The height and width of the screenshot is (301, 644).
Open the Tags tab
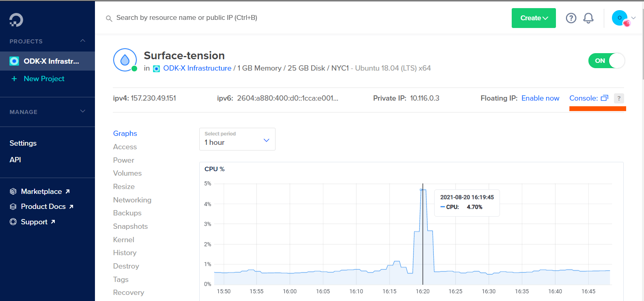coord(121,279)
